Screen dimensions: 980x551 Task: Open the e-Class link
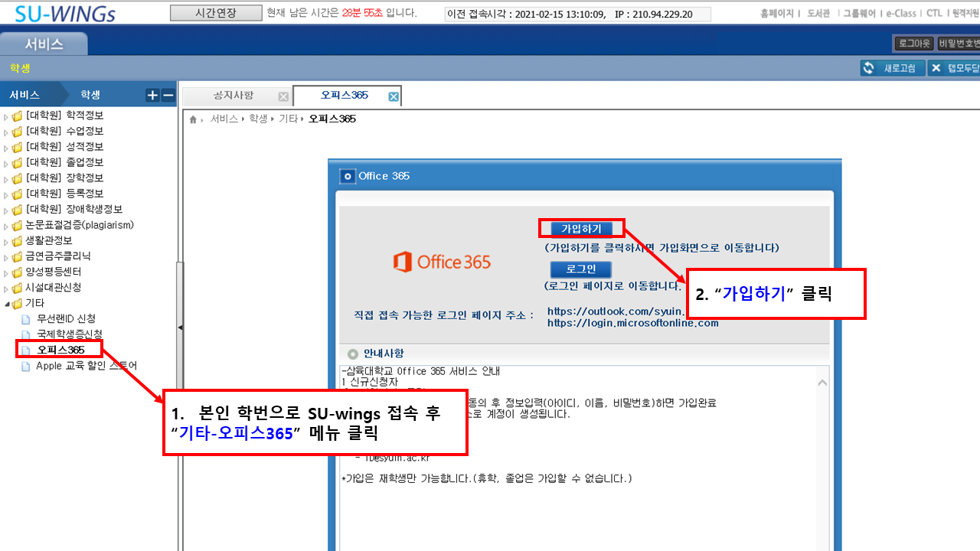(x=902, y=14)
